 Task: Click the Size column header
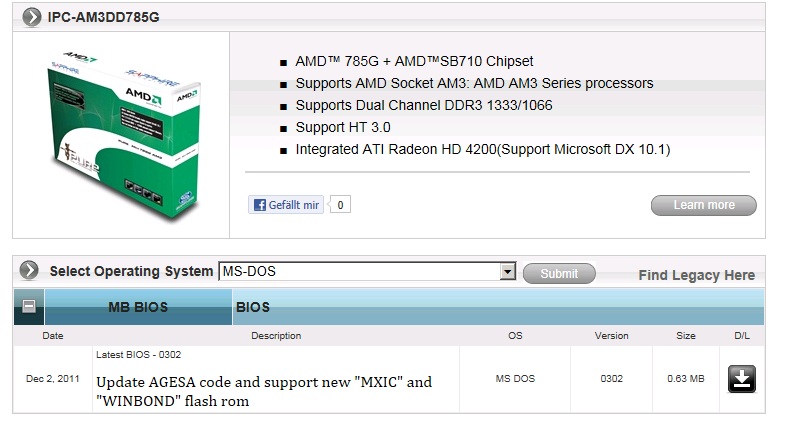685,336
